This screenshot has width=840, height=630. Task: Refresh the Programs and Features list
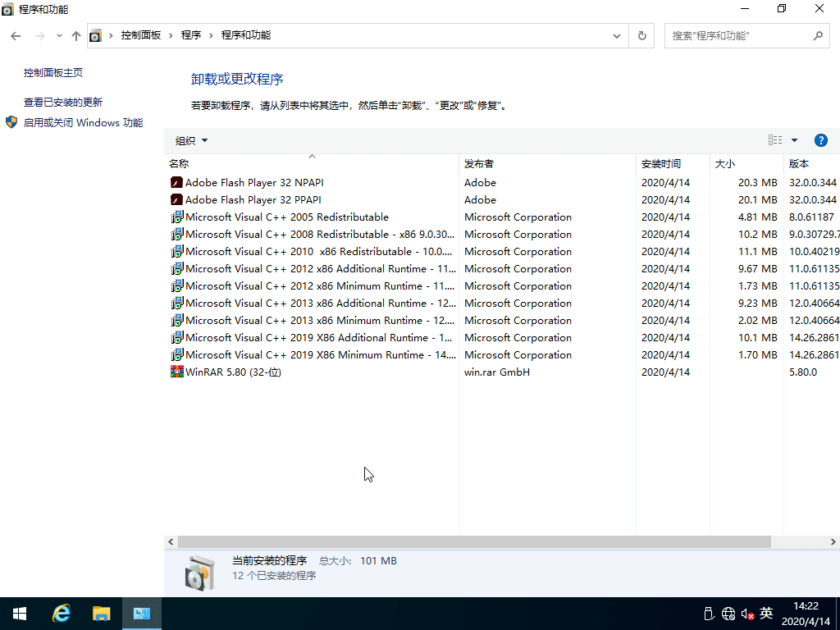pos(641,36)
